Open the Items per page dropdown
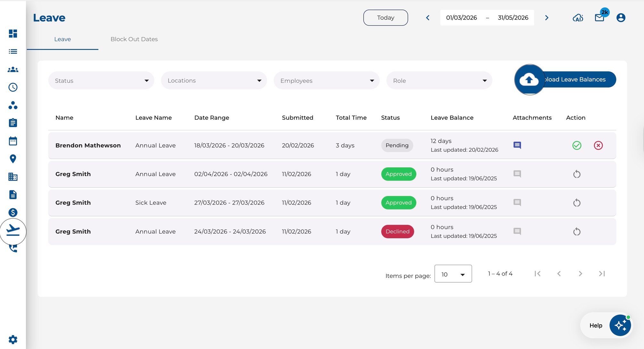 pyautogui.click(x=453, y=274)
